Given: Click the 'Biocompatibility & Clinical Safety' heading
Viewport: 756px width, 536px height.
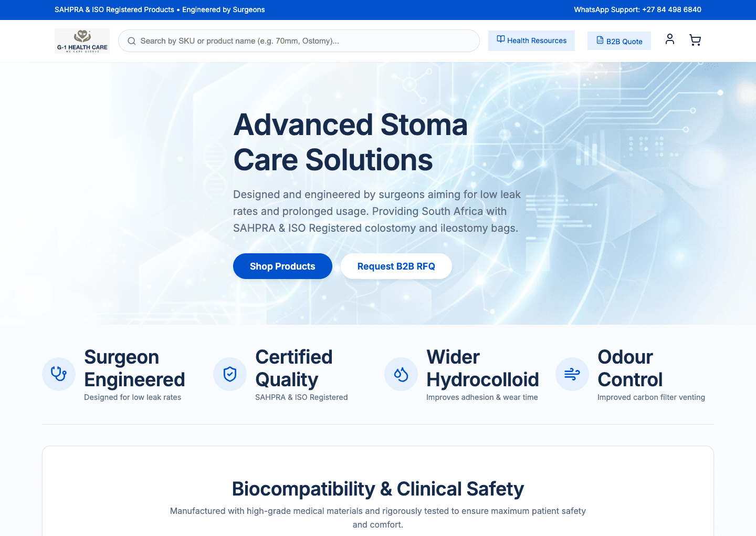Looking at the screenshot, I should [378, 489].
